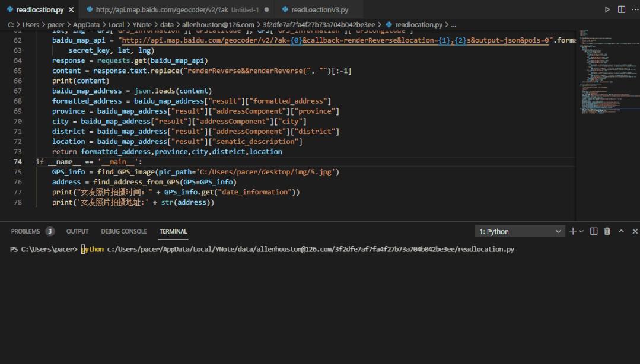Close the terminal panel
Screen dimensions: 640x364
tap(635, 231)
